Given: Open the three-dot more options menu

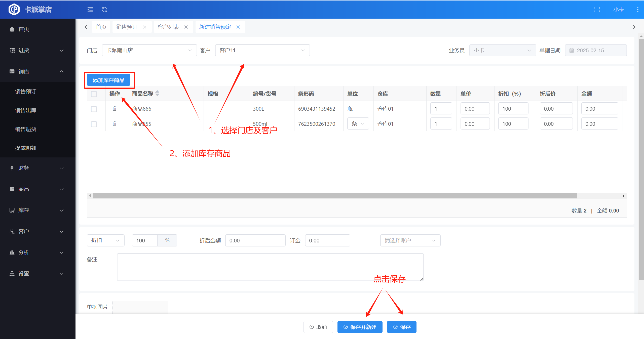Looking at the screenshot, I should 637,10.
